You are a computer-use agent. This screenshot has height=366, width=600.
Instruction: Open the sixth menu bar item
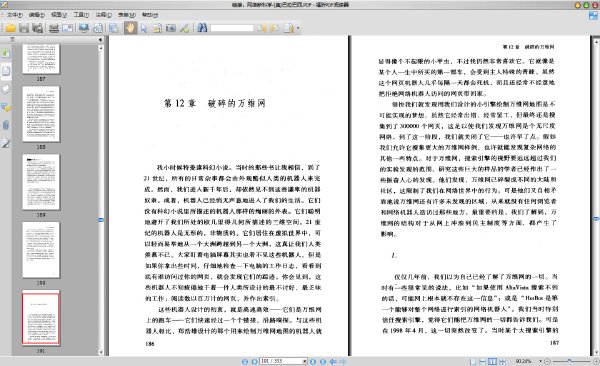pos(127,15)
